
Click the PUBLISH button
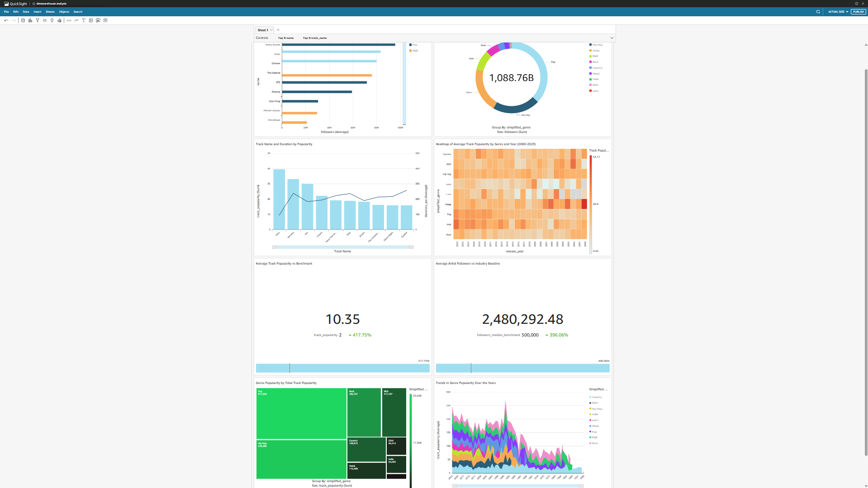point(859,12)
